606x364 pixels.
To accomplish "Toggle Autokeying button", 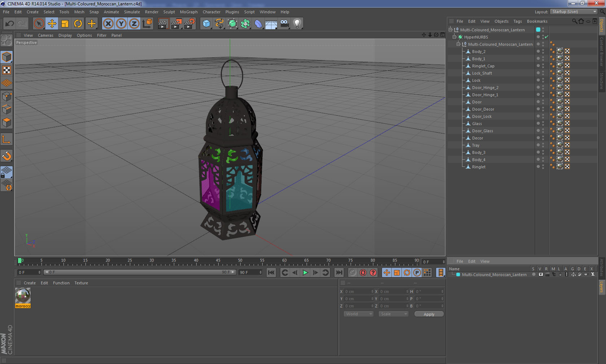I will [x=363, y=272].
